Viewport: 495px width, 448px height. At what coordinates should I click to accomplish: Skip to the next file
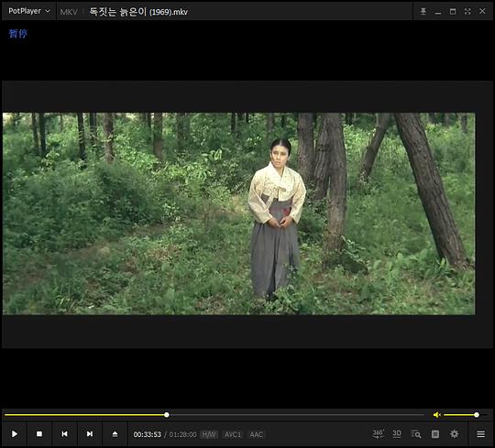click(90, 434)
